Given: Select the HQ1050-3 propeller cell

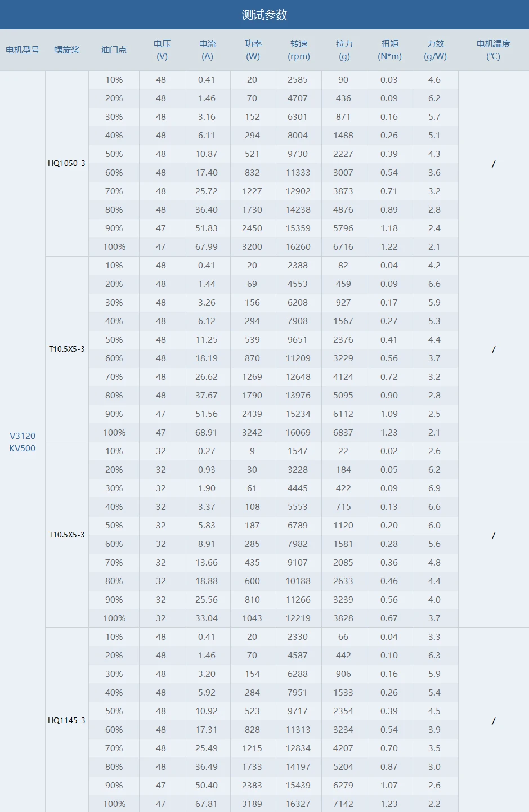Looking at the screenshot, I should point(67,163).
